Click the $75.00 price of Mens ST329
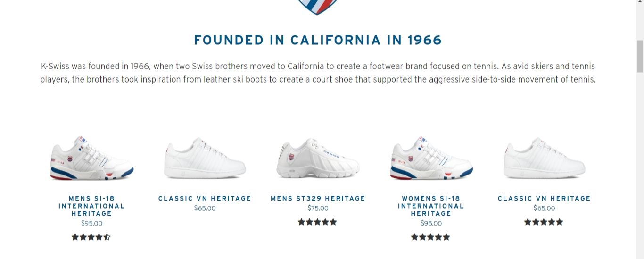Viewport: 644px width, 259px height. (318, 208)
